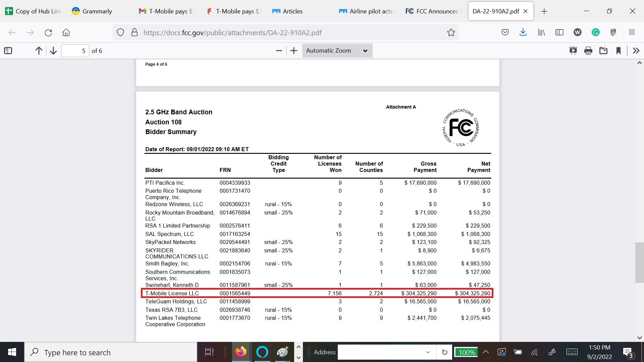Image resolution: width=644 pixels, height=362 pixels.
Task: Refresh taskbar Address bar
Action: (444, 352)
